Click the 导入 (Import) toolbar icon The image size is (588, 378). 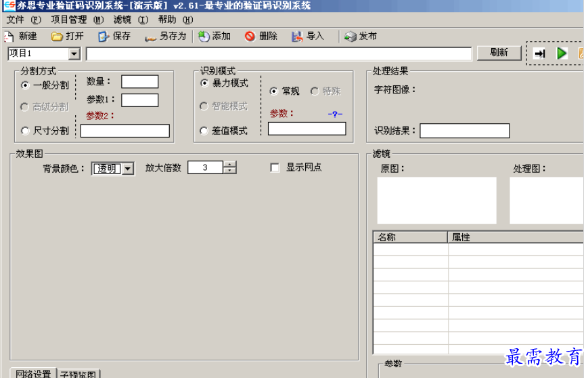(x=297, y=37)
